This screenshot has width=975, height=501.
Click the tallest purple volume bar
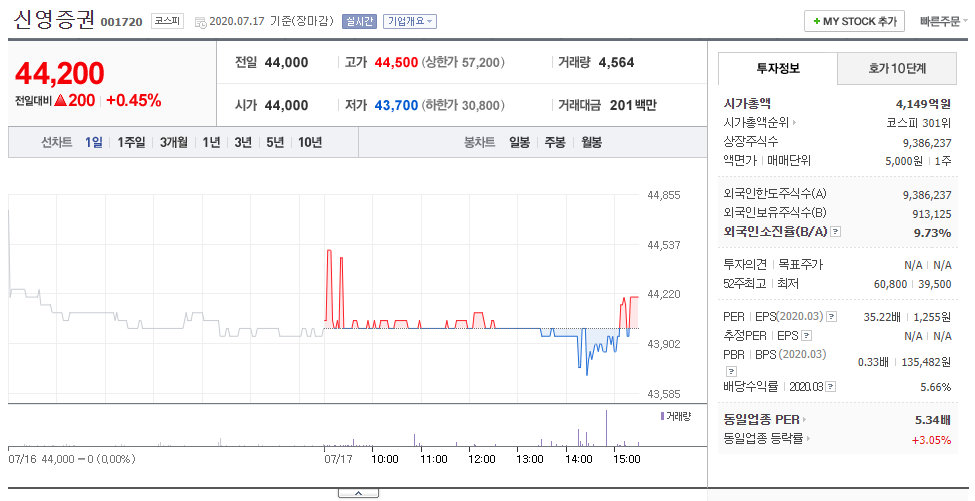click(606, 428)
